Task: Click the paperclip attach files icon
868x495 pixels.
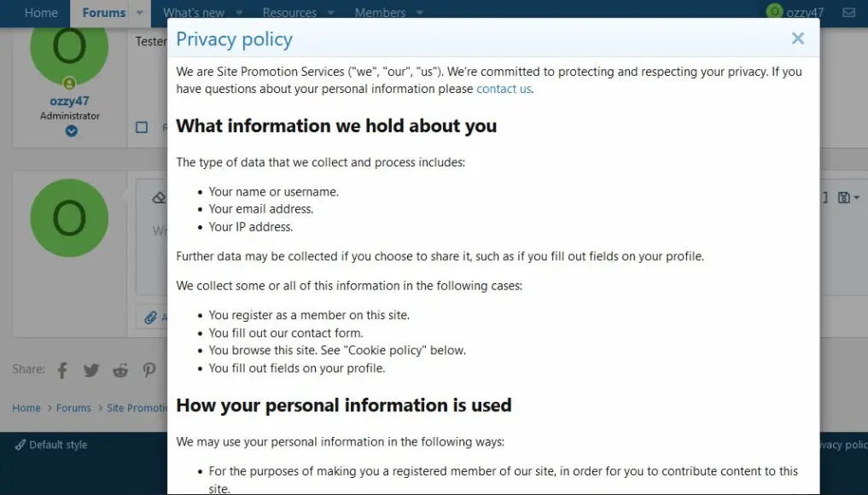Action: [151, 317]
